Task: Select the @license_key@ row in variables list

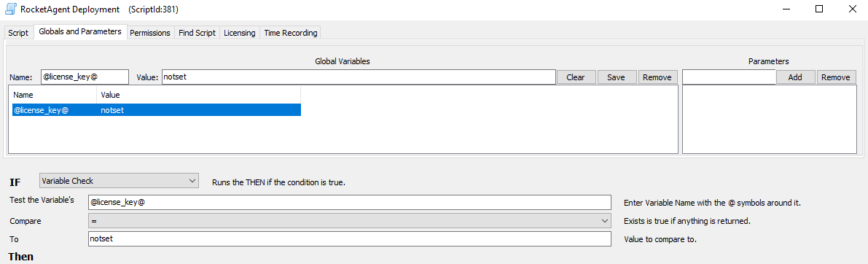Action: click(156, 110)
